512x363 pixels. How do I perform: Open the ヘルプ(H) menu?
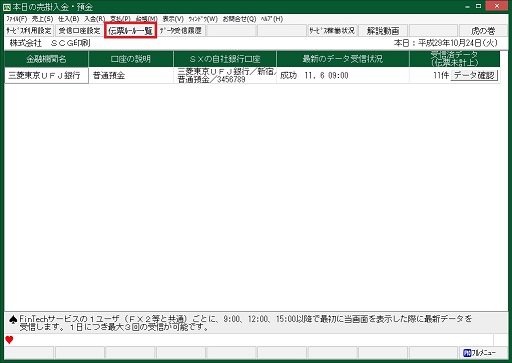coord(272,19)
